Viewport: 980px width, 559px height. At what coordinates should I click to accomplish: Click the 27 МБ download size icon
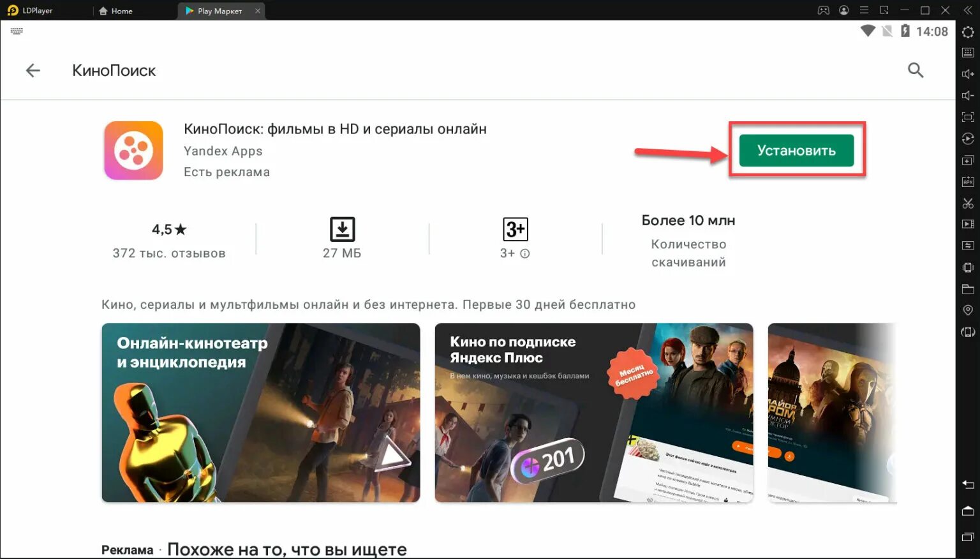click(342, 229)
